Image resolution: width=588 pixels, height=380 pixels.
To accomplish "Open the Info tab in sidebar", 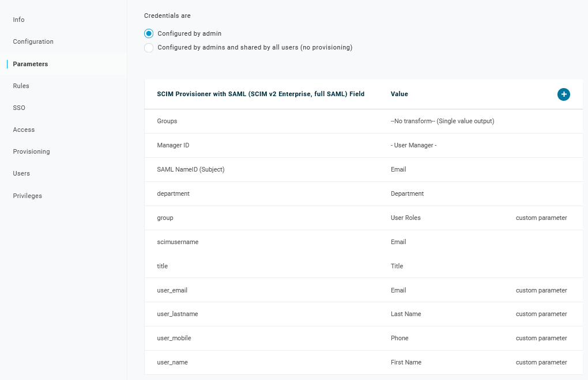I will (19, 20).
